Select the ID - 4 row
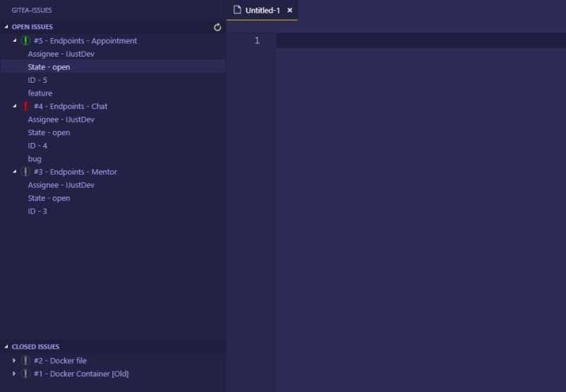This screenshot has width=566, height=392. coord(37,146)
